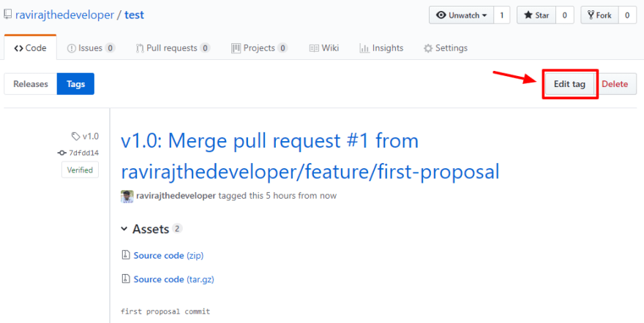This screenshot has height=323, width=644.
Task: Open the Unwatch dropdown
Action: 461,15
